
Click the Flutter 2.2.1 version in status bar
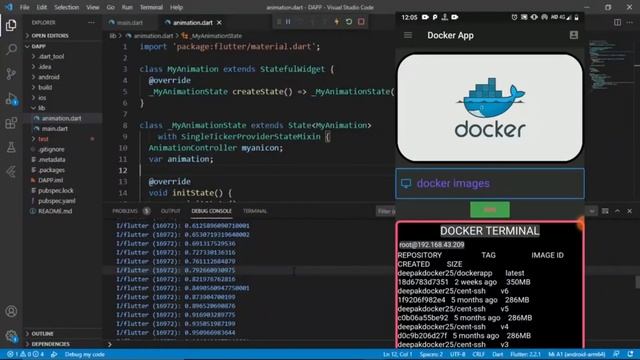coord(525,354)
